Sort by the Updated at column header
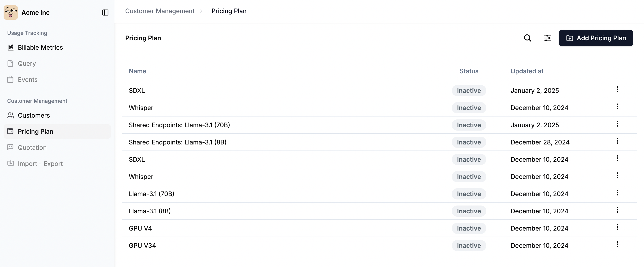The width and height of the screenshot is (644, 267). [x=527, y=71]
